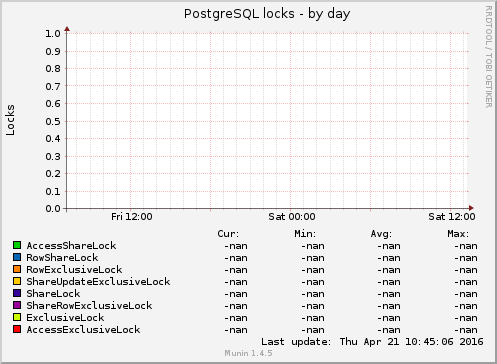This screenshot has width=497, height=364.
Task: Click the 0.0 y-axis tick value
Action: pyautogui.click(x=53, y=209)
